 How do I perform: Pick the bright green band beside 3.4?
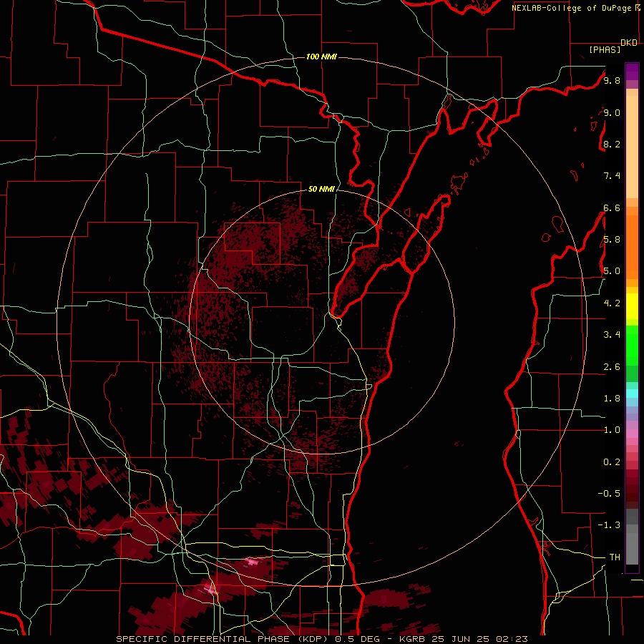point(632,344)
